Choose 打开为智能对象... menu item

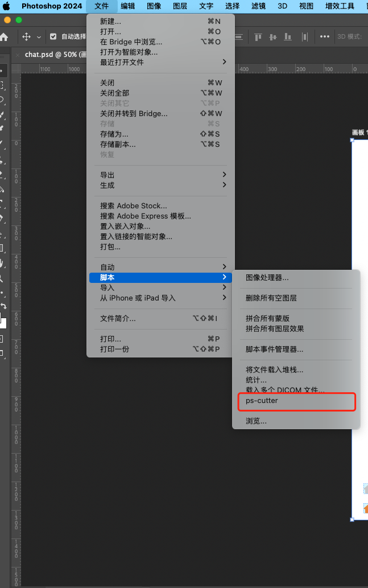[x=160, y=52]
